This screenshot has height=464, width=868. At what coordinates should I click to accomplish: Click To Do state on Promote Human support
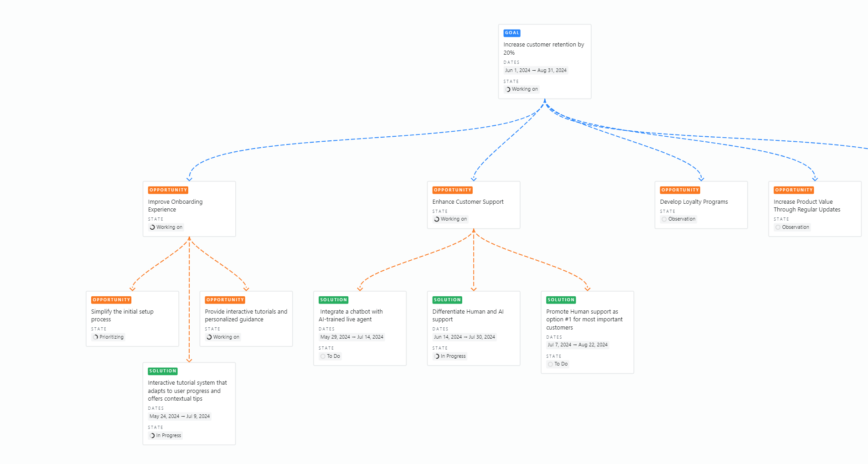tap(558, 364)
